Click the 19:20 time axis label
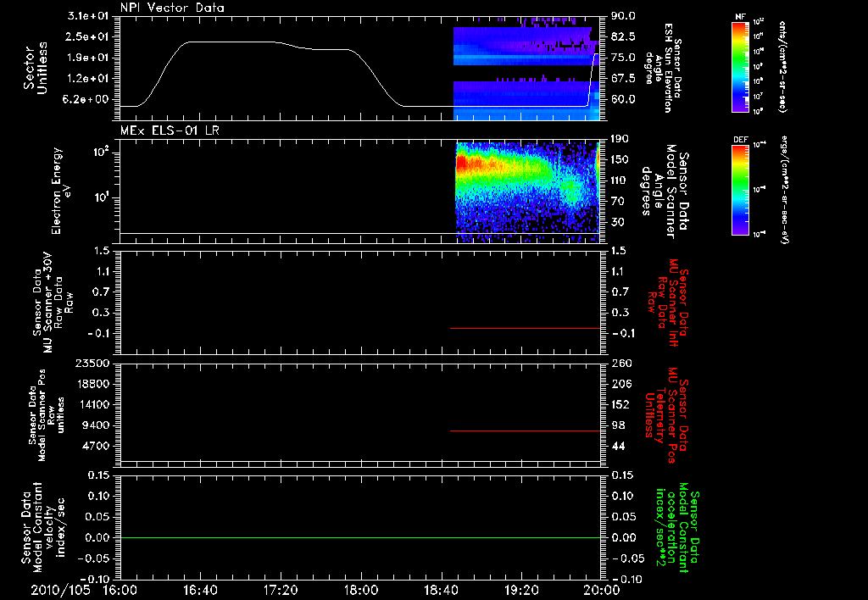 coord(521,590)
